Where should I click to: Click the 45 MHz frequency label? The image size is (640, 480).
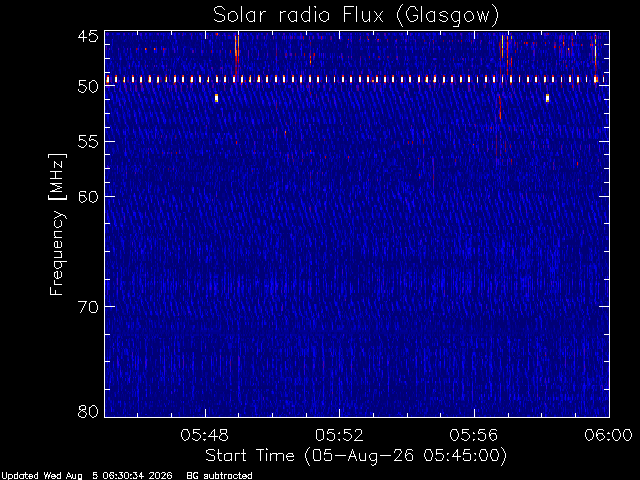point(88,37)
